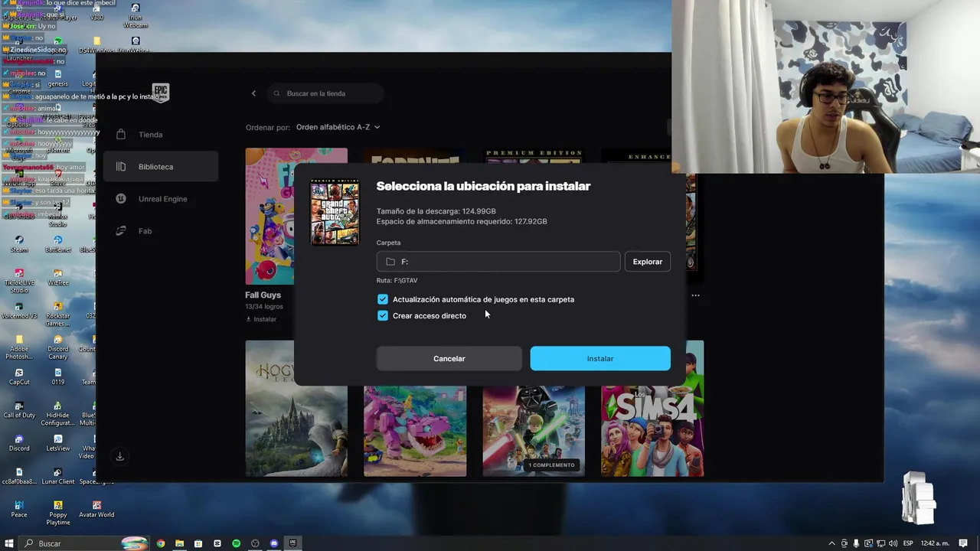
Task: Open File Explorer from the taskbar
Action: 179,543
